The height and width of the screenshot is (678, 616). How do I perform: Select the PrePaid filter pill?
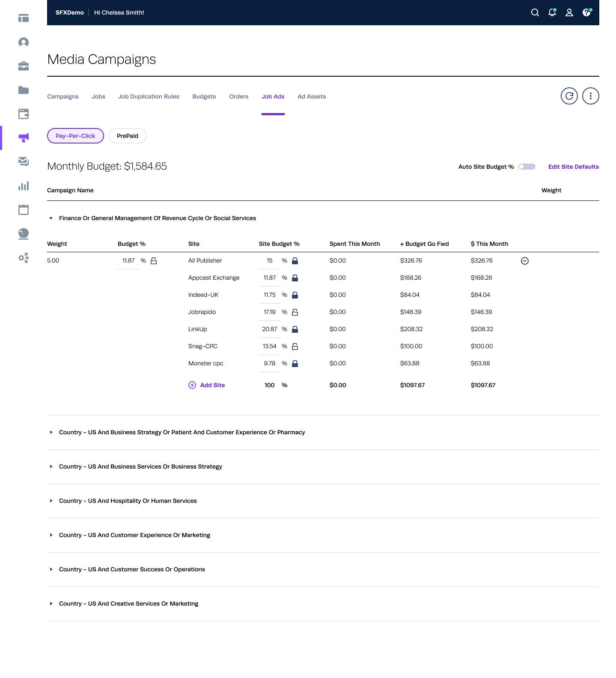[127, 136]
